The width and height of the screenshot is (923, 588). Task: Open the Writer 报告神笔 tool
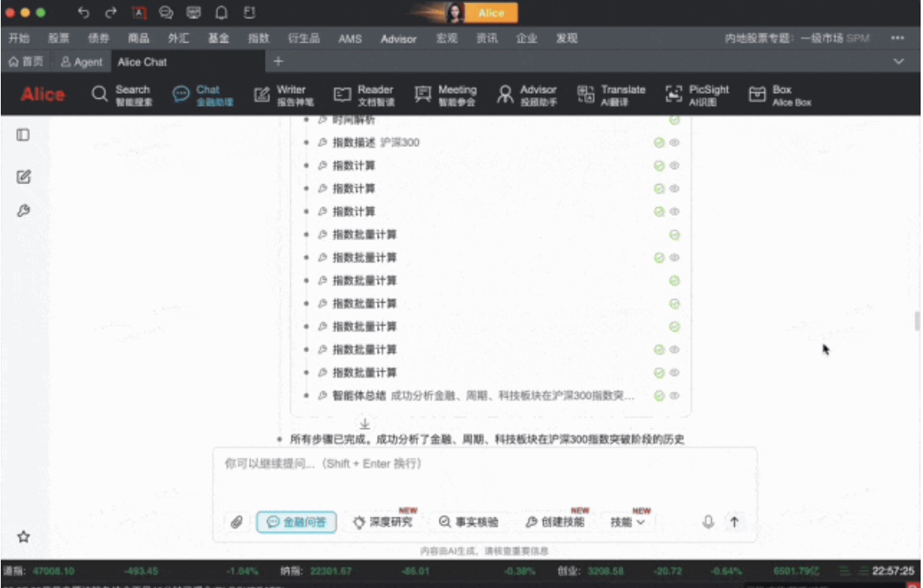coord(284,95)
